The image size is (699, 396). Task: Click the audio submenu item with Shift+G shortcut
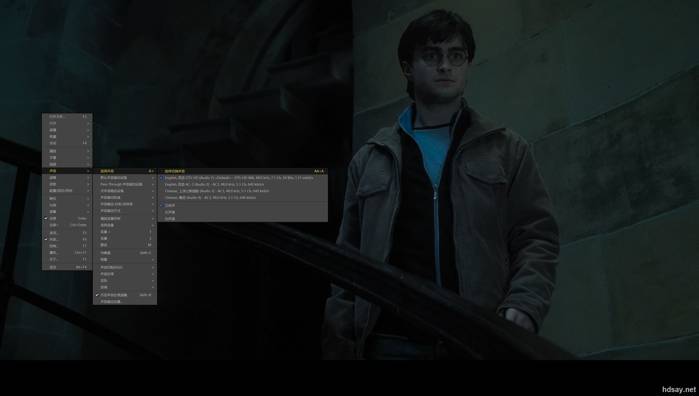(125, 252)
